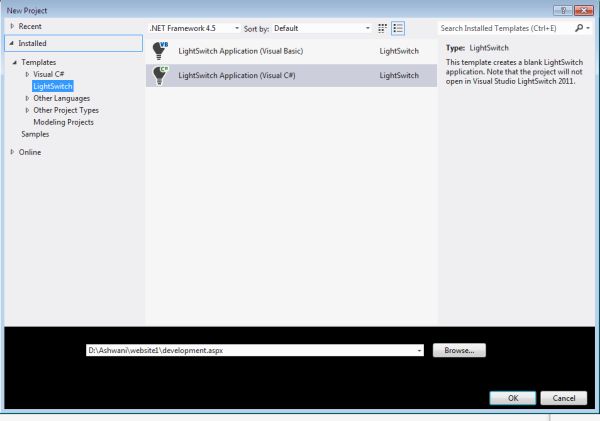Expand the Recent section
The width and height of the screenshot is (600, 421).
[12, 26]
